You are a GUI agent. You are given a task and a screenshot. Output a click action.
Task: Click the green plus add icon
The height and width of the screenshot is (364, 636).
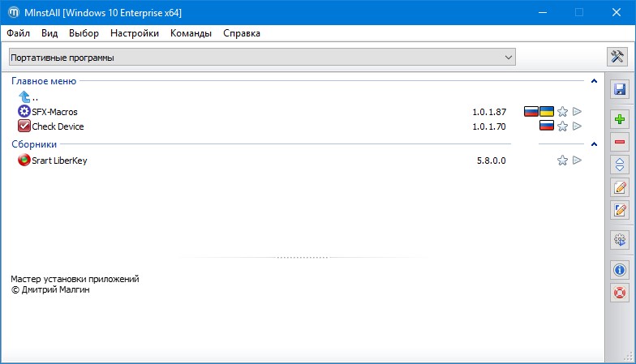[x=620, y=120]
